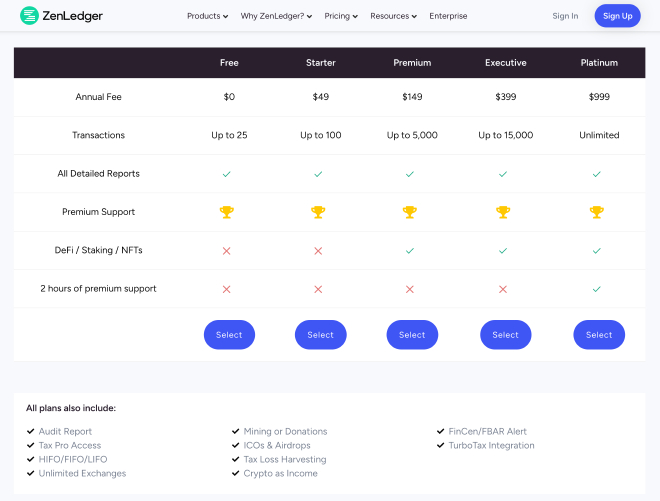Select the Platinum plan
The height and width of the screenshot is (501, 660).
(599, 335)
